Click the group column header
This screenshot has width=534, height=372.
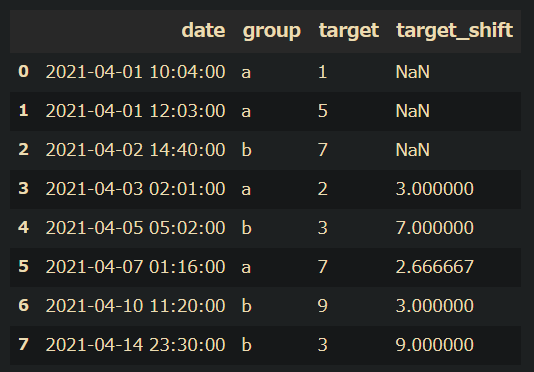tap(272, 32)
